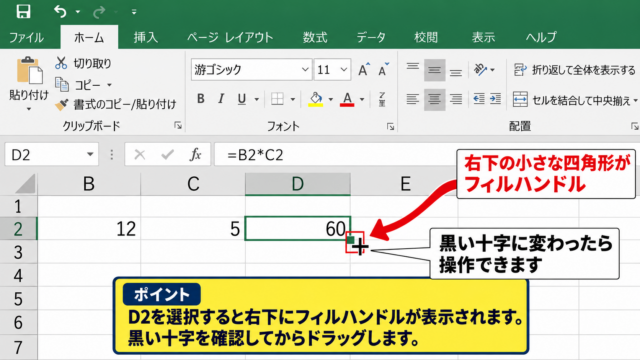This screenshot has height=360, width=640.
Task: Open the フォント dialog launcher
Action: pos(391,127)
